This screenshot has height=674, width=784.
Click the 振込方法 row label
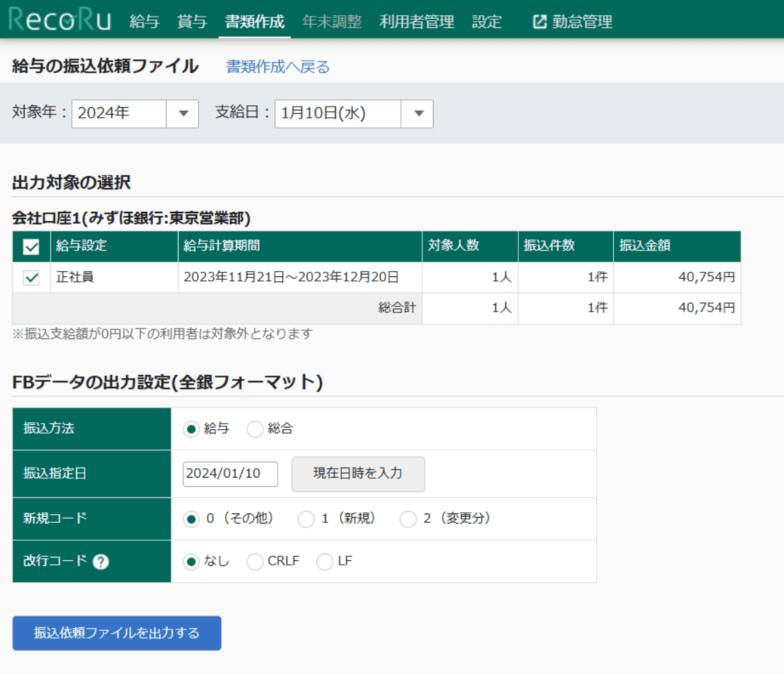click(x=49, y=428)
